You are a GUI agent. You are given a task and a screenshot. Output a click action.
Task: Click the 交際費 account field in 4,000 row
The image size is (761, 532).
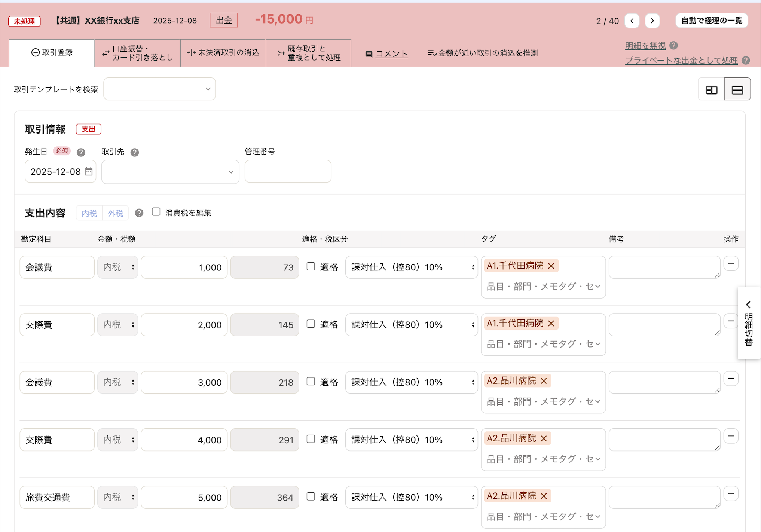click(57, 440)
